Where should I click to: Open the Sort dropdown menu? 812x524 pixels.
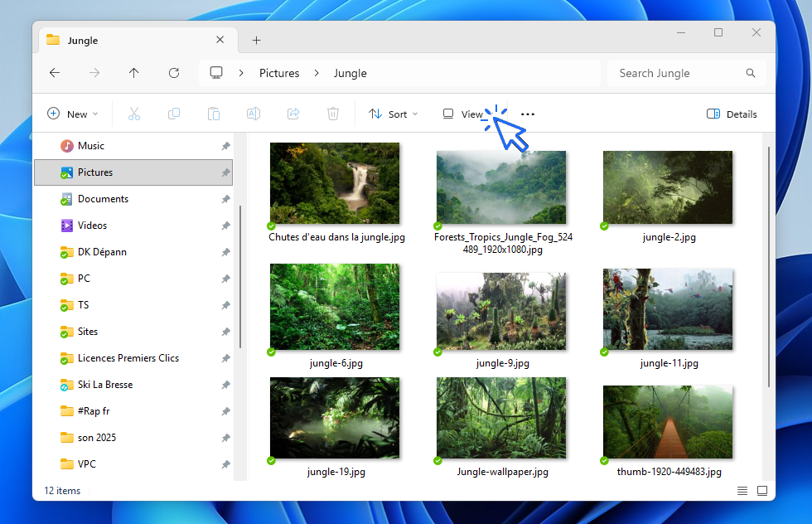[394, 114]
